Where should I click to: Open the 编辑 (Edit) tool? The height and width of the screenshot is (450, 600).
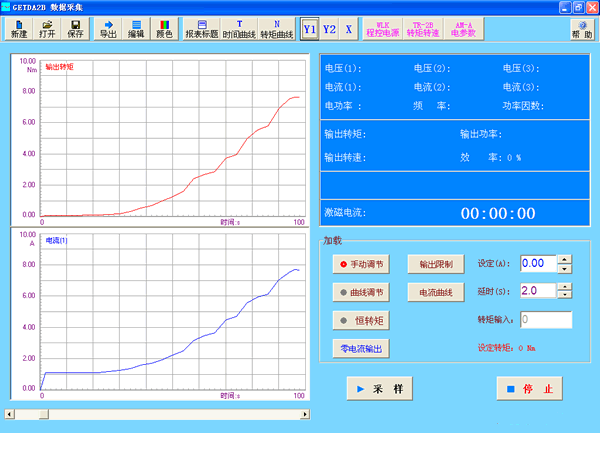pyautogui.click(x=136, y=28)
